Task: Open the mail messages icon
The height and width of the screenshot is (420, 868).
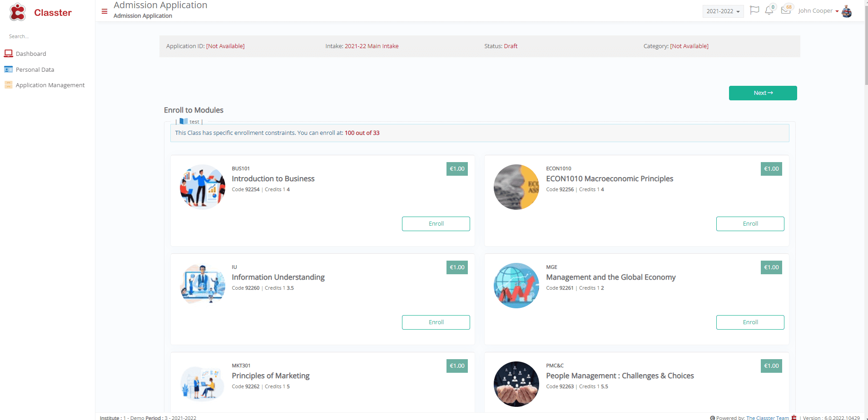Action: click(785, 10)
